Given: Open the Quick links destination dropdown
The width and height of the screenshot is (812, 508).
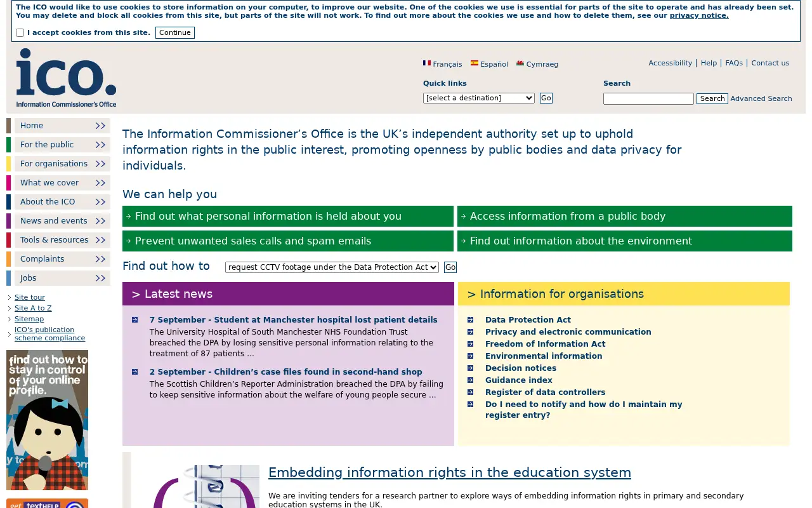Looking at the screenshot, I should point(479,98).
